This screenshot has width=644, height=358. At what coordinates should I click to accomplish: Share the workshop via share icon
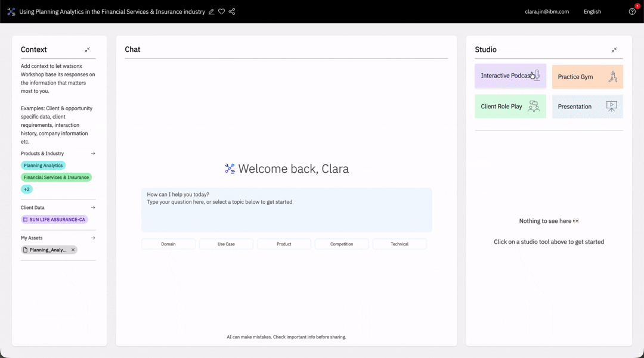click(x=231, y=11)
